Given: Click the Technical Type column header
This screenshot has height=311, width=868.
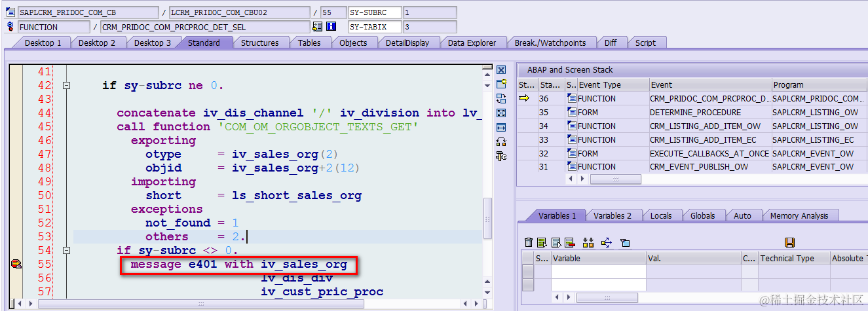Looking at the screenshot, I should pyautogui.click(x=794, y=258).
